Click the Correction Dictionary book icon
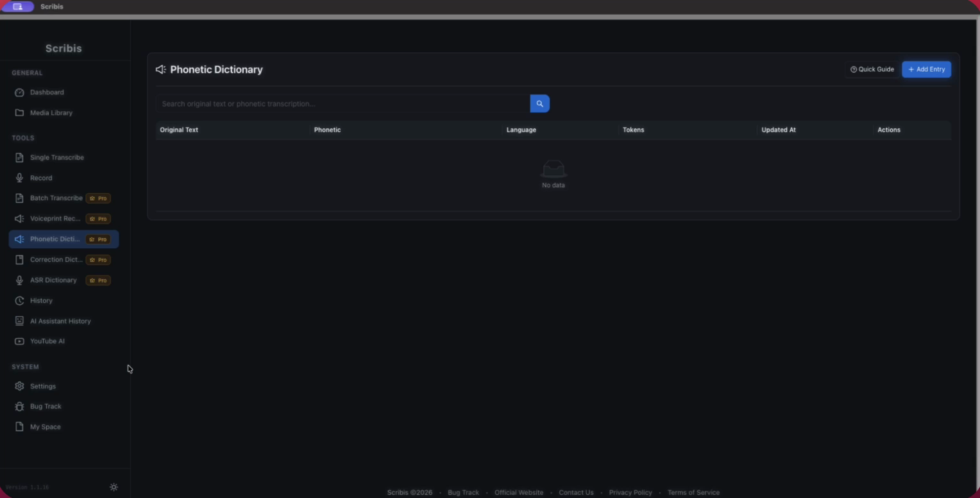This screenshot has width=980, height=498. [19, 260]
